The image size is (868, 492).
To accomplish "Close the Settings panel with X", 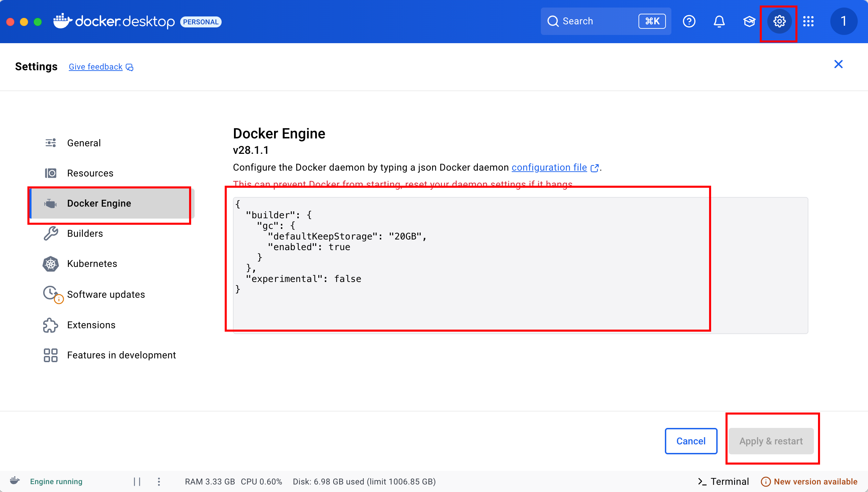I will pyautogui.click(x=838, y=64).
